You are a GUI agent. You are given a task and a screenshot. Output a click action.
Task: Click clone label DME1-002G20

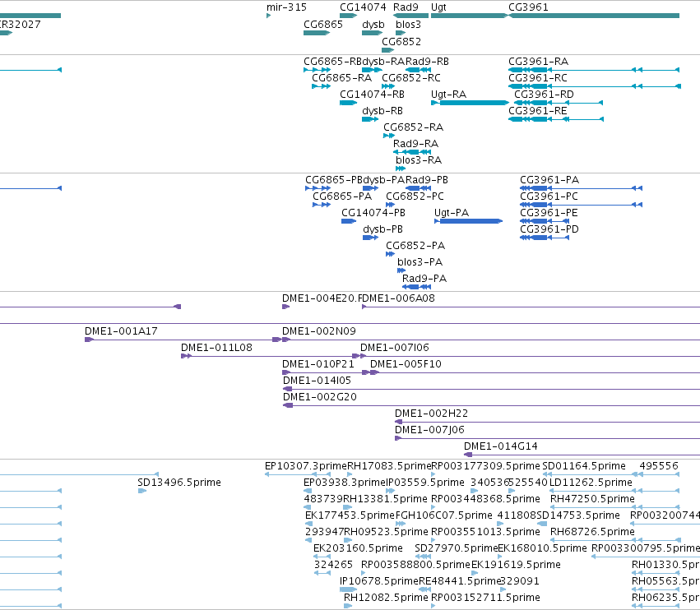click(320, 397)
